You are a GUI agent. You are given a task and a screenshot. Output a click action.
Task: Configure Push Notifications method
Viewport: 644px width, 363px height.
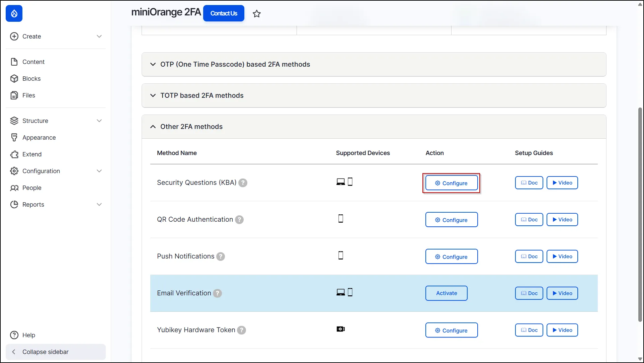tap(452, 257)
